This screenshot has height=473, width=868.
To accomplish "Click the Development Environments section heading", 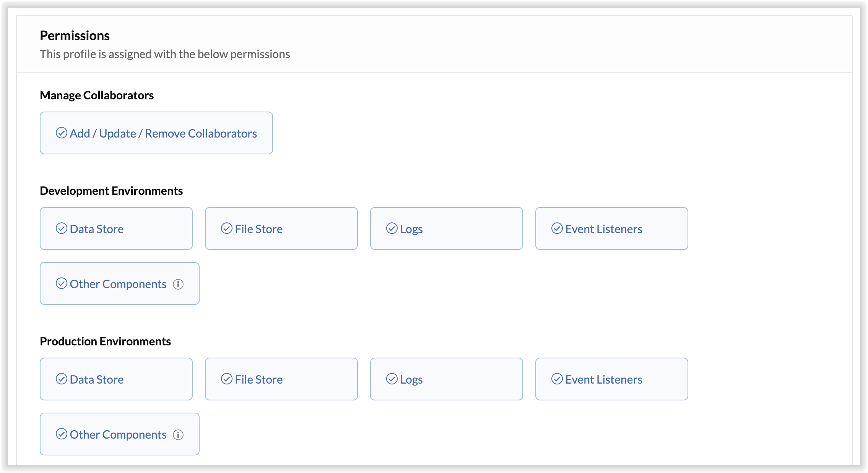I will pos(111,191).
